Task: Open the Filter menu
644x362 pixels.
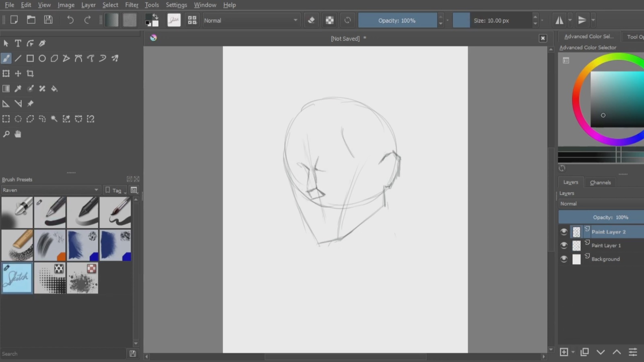Action: [x=132, y=5]
